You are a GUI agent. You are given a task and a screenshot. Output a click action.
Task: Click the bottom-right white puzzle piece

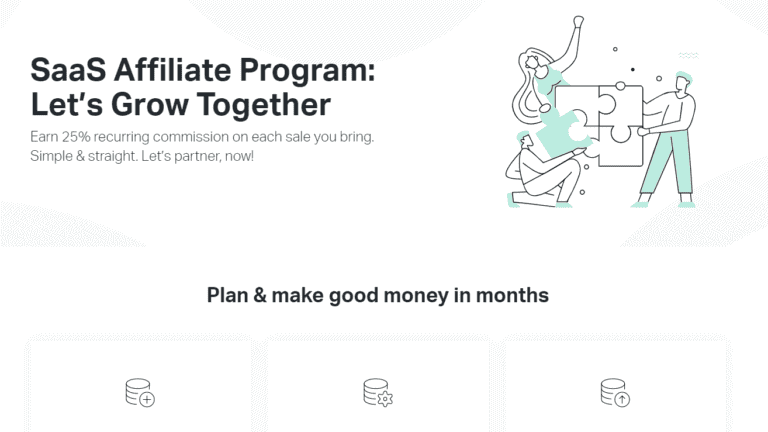click(x=621, y=146)
